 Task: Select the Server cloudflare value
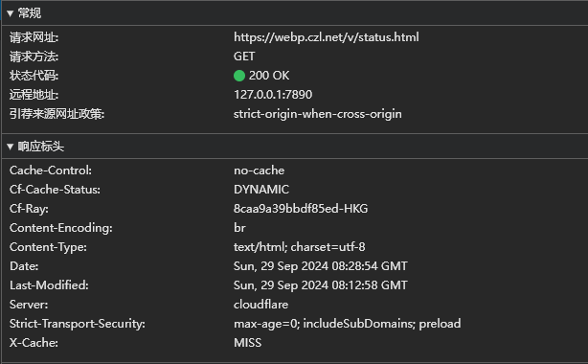tap(261, 305)
